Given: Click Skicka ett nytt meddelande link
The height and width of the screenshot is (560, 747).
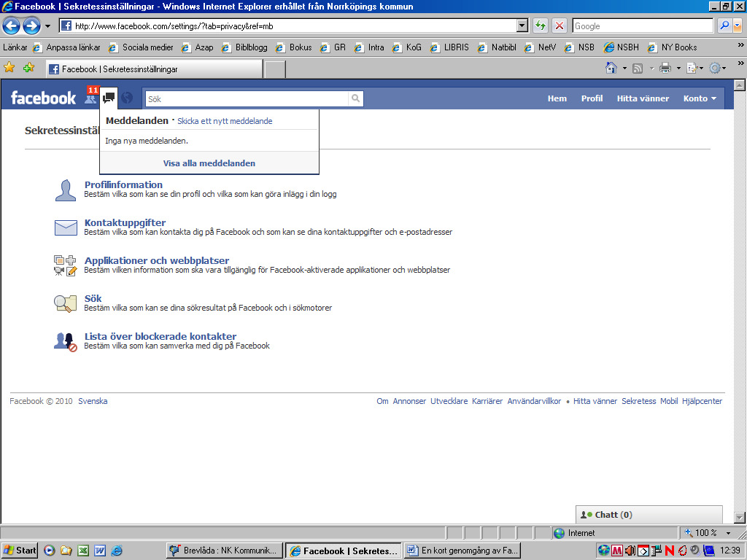Looking at the screenshot, I should [x=225, y=121].
